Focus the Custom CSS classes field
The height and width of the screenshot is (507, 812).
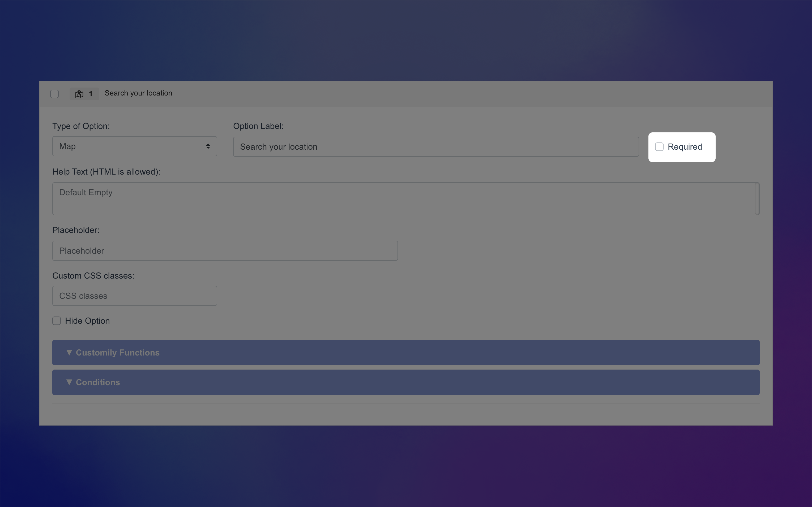(134, 296)
